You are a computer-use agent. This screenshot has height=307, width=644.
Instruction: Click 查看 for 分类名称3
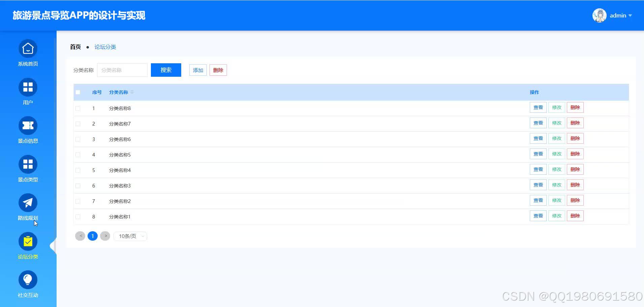pos(538,185)
